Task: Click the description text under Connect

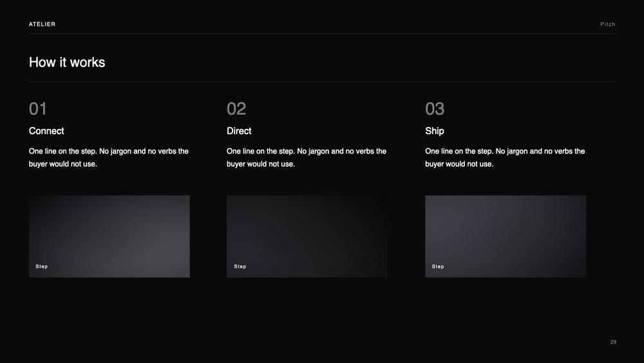Action: 109,157
